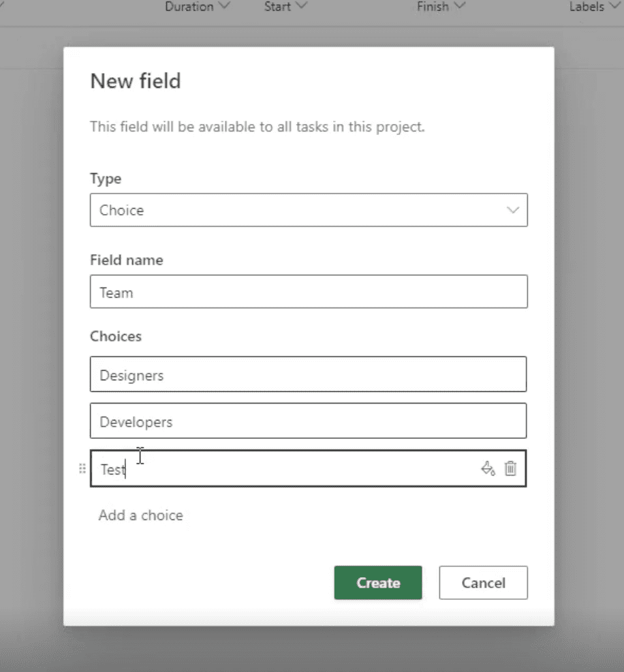Expand the Labels column header menu
This screenshot has width=624, height=672.
[614, 5]
